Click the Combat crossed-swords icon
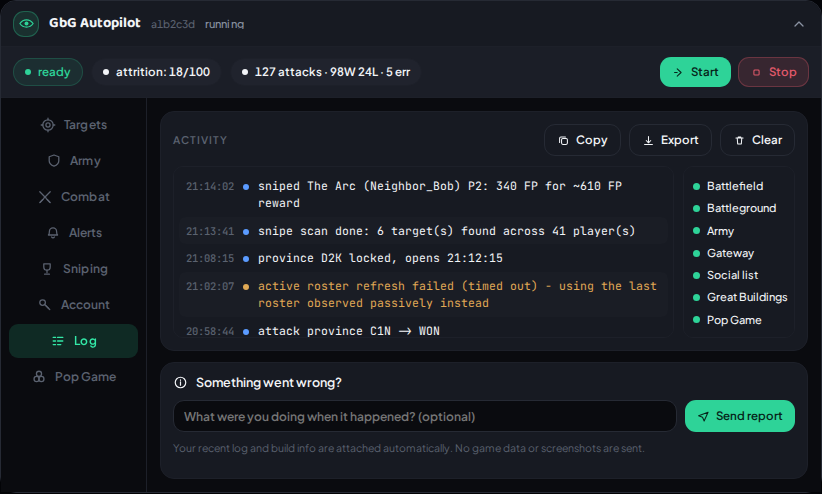Image resolution: width=822 pixels, height=494 pixels. [45, 197]
